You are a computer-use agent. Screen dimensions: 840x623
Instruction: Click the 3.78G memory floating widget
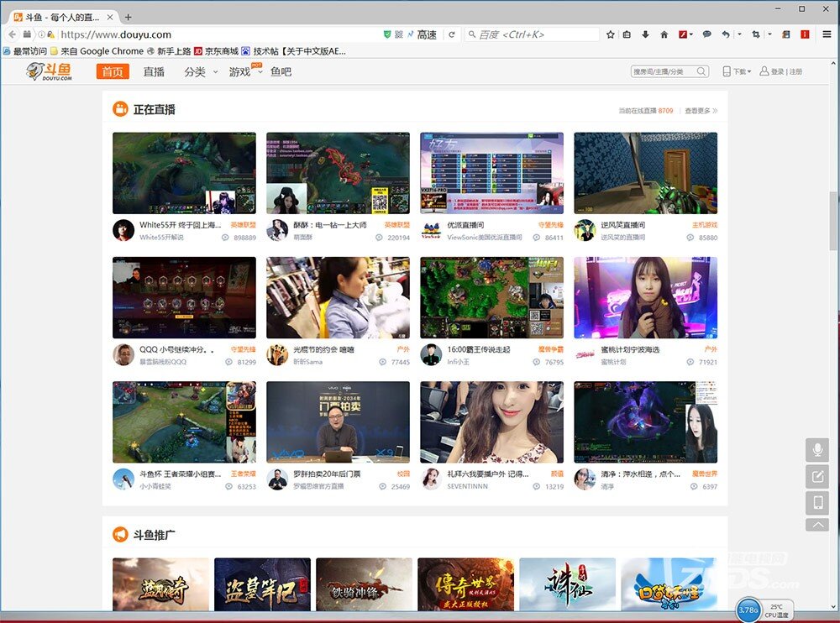click(749, 610)
